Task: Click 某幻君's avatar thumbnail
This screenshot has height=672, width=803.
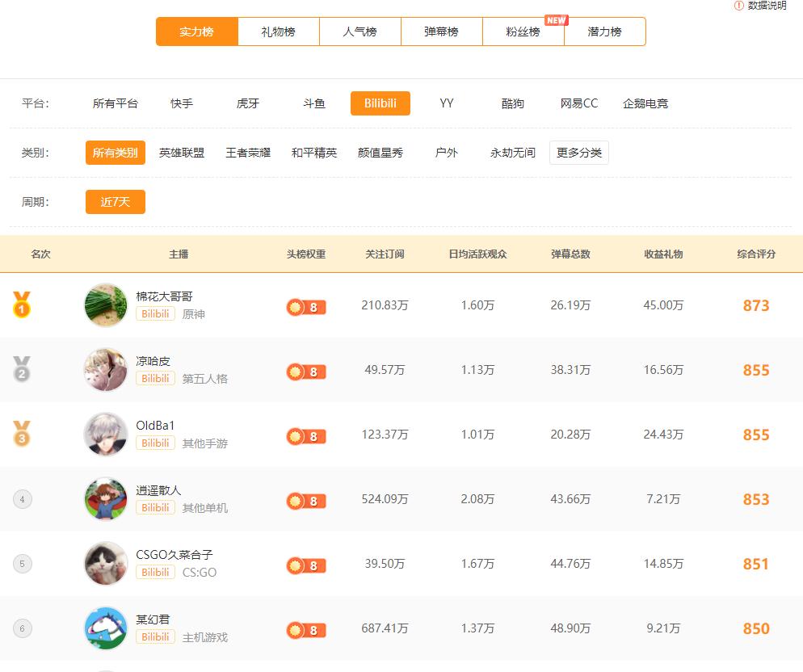Action: (x=105, y=628)
